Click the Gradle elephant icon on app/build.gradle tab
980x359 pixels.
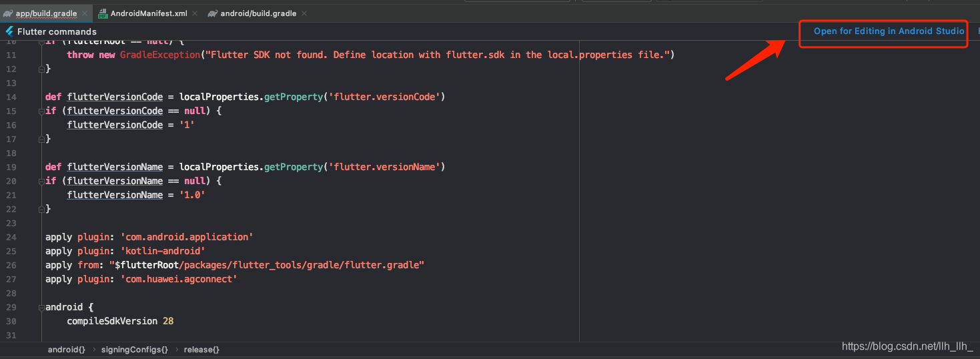[8, 13]
